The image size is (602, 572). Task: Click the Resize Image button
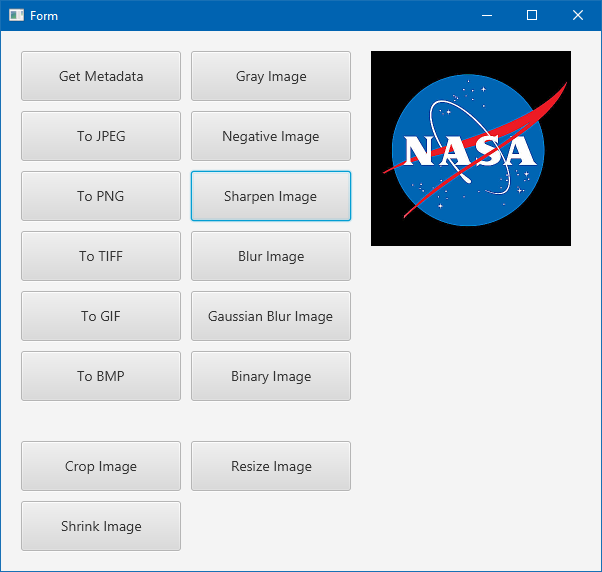(x=271, y=466)
